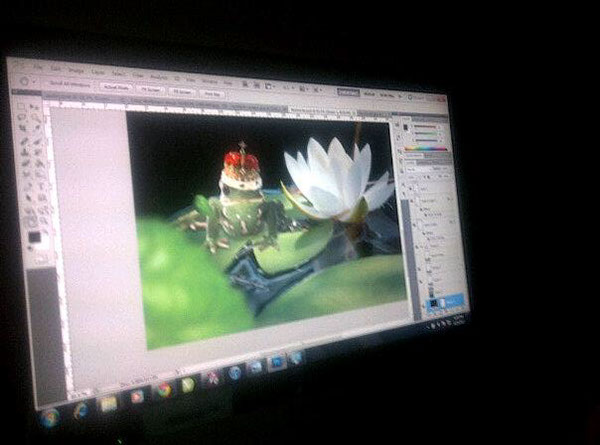
Task: Select the Lasso tool
Action: pyautogui.click(x=22, y=117)
